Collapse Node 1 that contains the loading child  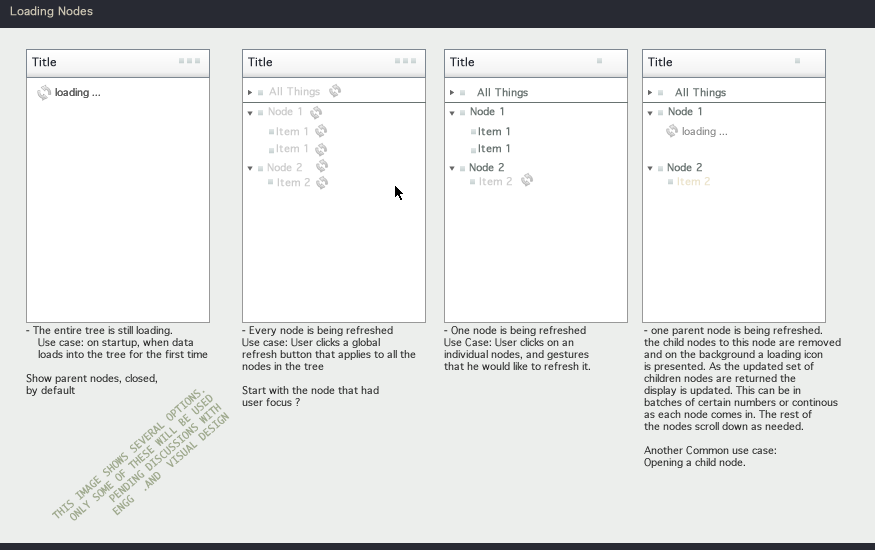tap(650, 113)
